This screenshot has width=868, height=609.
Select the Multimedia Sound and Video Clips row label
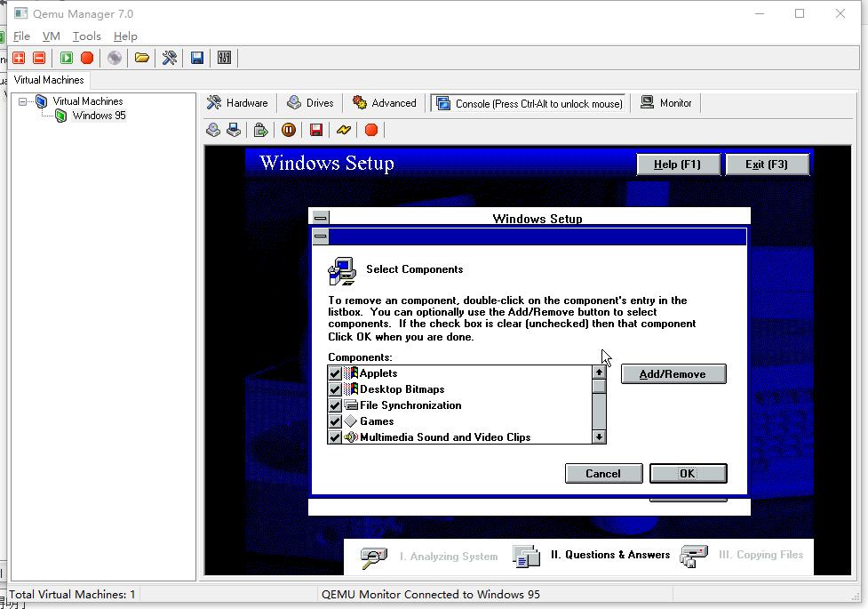(445, 437)
